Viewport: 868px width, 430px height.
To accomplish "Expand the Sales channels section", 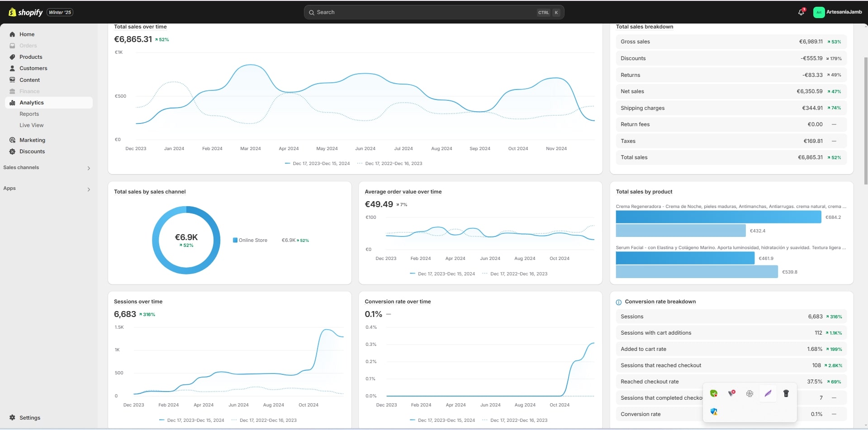I will point(89,168).
